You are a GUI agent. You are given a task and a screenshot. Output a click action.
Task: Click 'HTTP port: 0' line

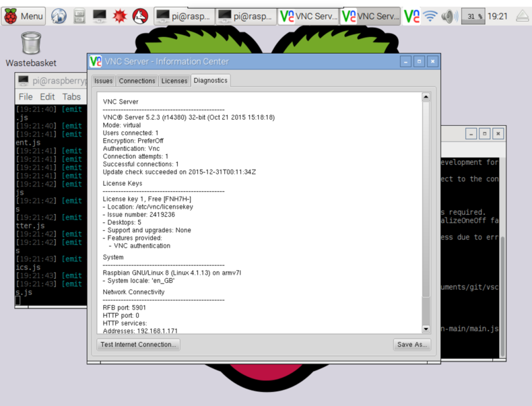click(x=121, y=315)
